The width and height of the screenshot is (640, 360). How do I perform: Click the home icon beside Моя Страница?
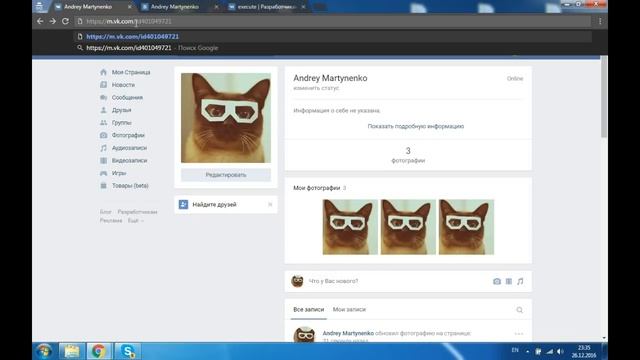103,72
